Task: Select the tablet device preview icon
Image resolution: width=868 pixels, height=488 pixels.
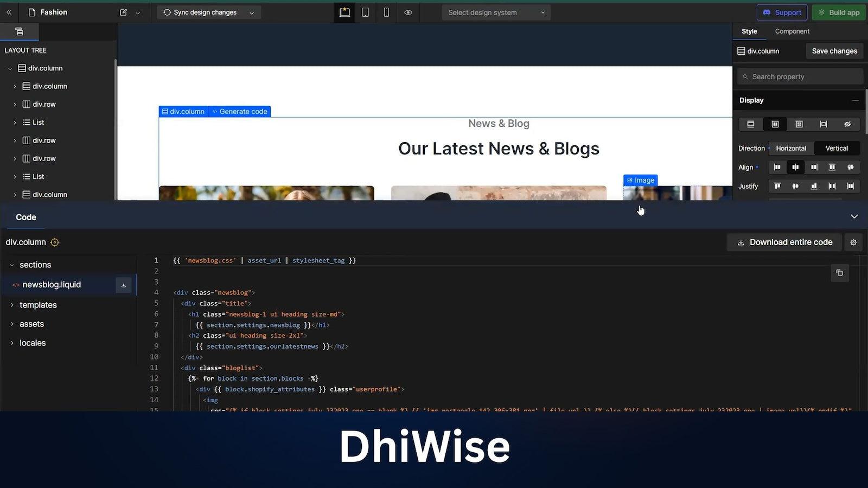Action: pyautogui.click(x=365, y=12)
